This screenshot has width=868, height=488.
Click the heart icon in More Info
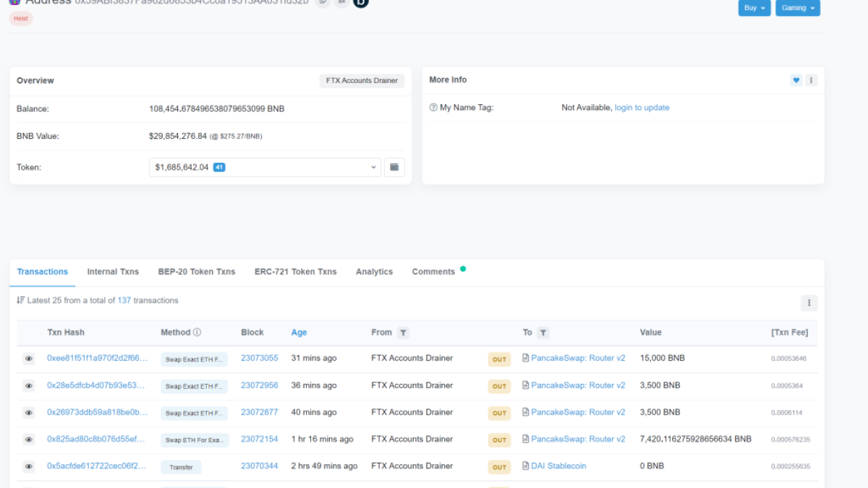click(796, 80)
